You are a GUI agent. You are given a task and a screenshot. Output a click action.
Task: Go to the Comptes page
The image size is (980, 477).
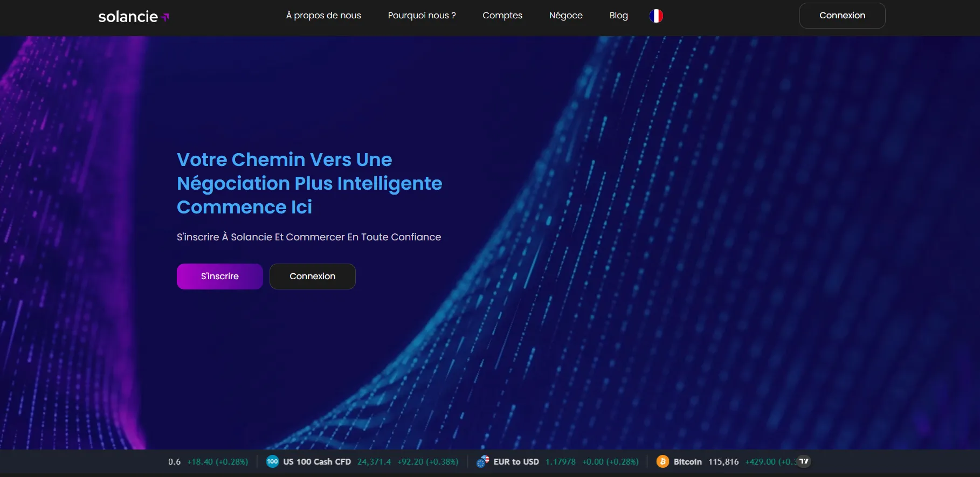(x=502, y=16)
